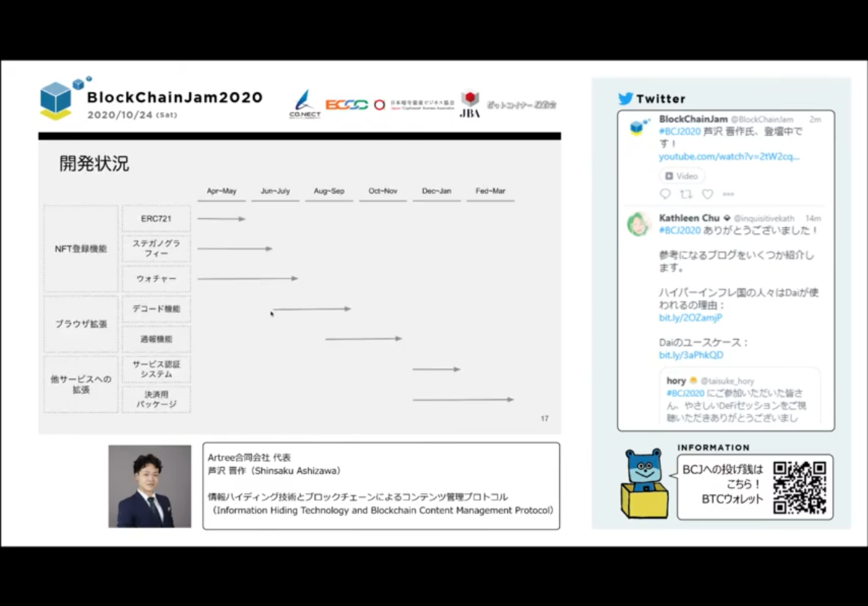Click the @BlockChainJam handle
Image resolution: width=868 pixels, height=606 pixels.
[x=762, y=119]
